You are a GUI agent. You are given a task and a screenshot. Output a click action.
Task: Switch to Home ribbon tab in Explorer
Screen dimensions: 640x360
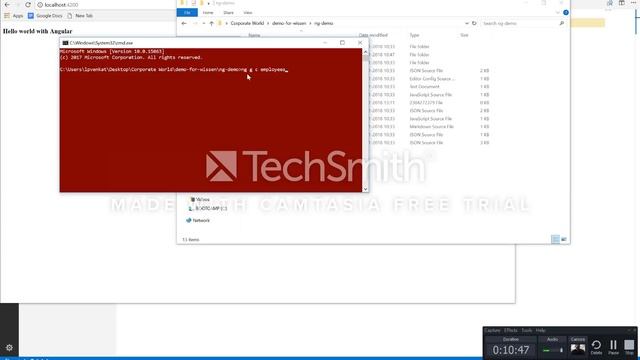tap(208, 13)
